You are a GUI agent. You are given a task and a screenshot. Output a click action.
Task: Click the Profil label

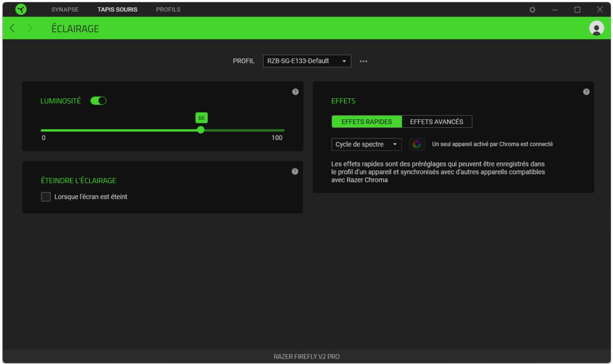click(243, 61)
